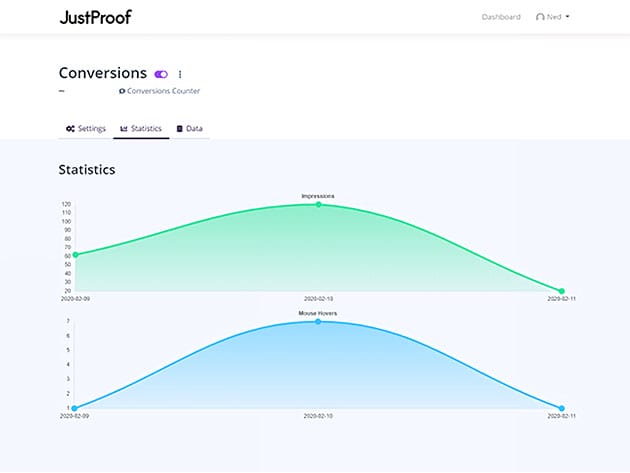Screen dimensions: 630x473
Task: Click the Ned user avatar icon
Action: (541, 17)
